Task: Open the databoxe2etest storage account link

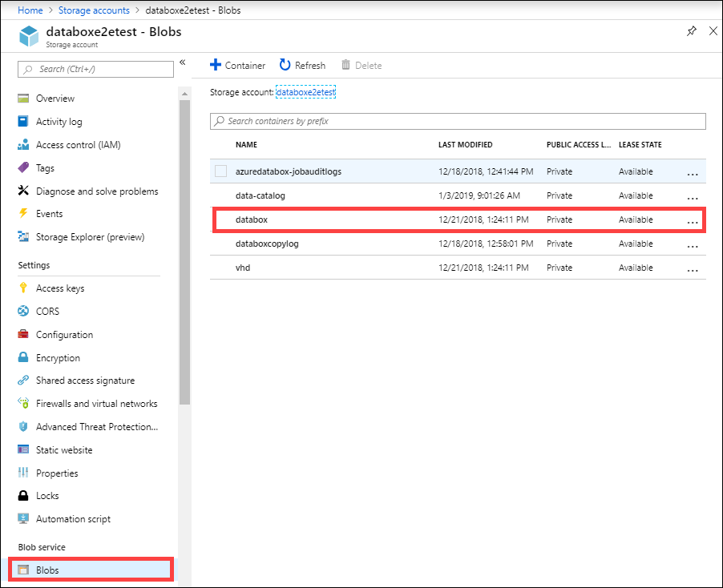Action: coord(305,93)
